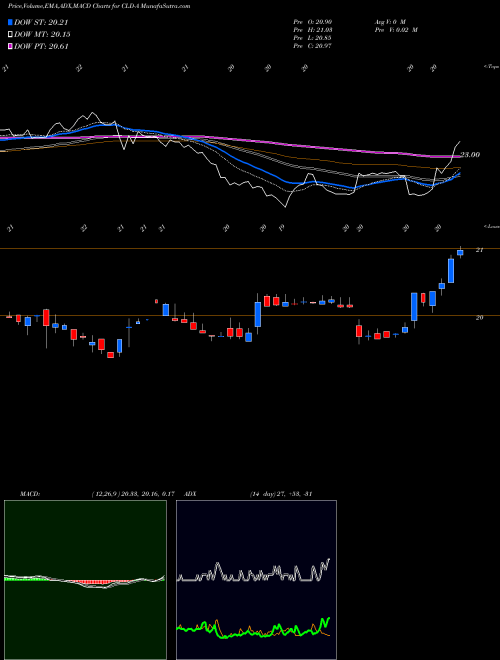The width and height of the screenshot is (500, 660).
Task: Select the 'DOW PT: 20.61' legend label
Action: [x=41, y=46]
